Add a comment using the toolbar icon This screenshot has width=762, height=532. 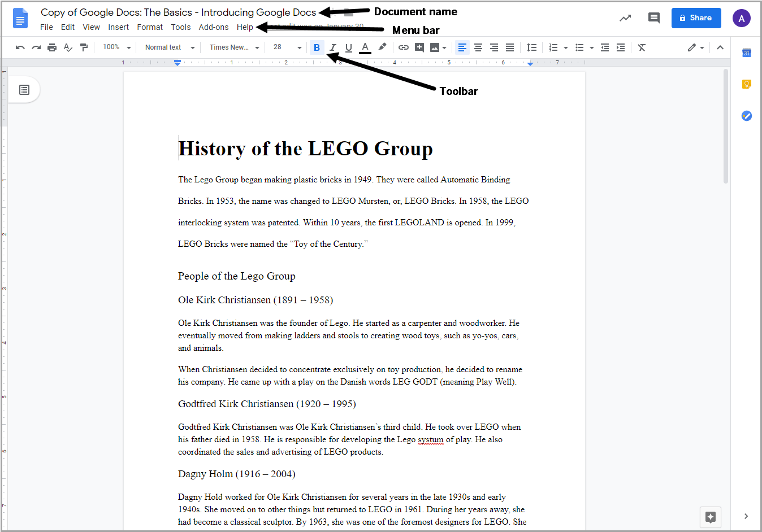point(419,47)
